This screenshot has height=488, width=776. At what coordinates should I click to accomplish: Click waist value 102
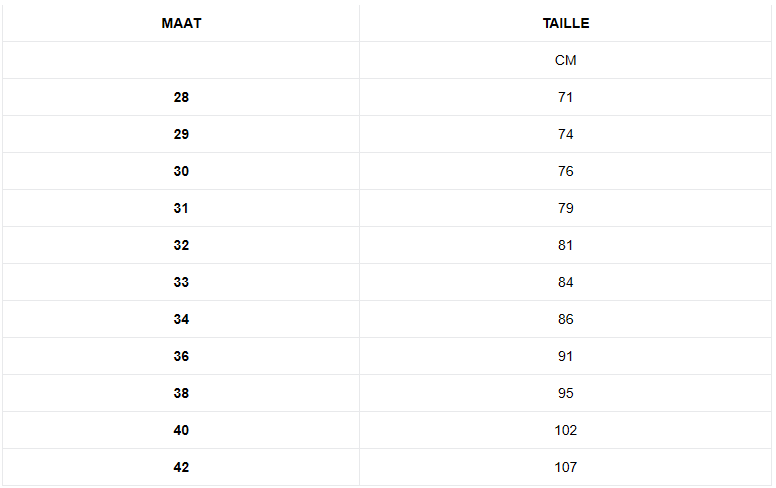click(x=566, y=430)
